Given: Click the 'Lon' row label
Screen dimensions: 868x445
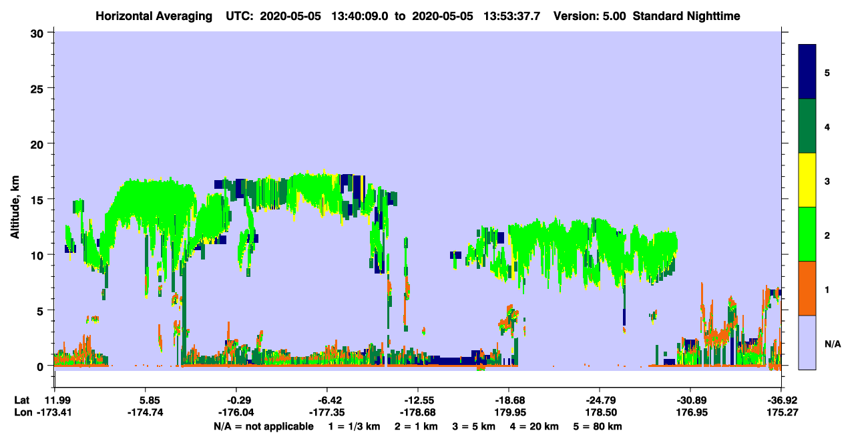Looking at the screenshot, I should click(23, 413).
